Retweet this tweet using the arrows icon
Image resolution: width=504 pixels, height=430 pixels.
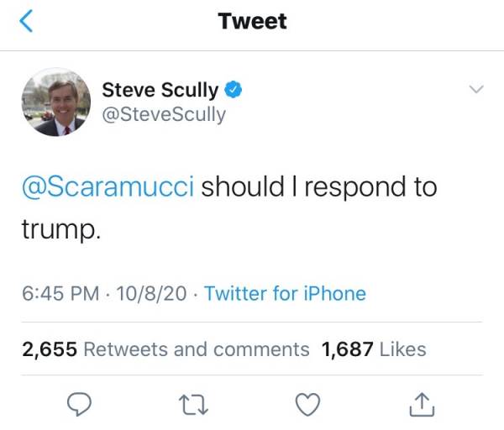coord(193,405)
